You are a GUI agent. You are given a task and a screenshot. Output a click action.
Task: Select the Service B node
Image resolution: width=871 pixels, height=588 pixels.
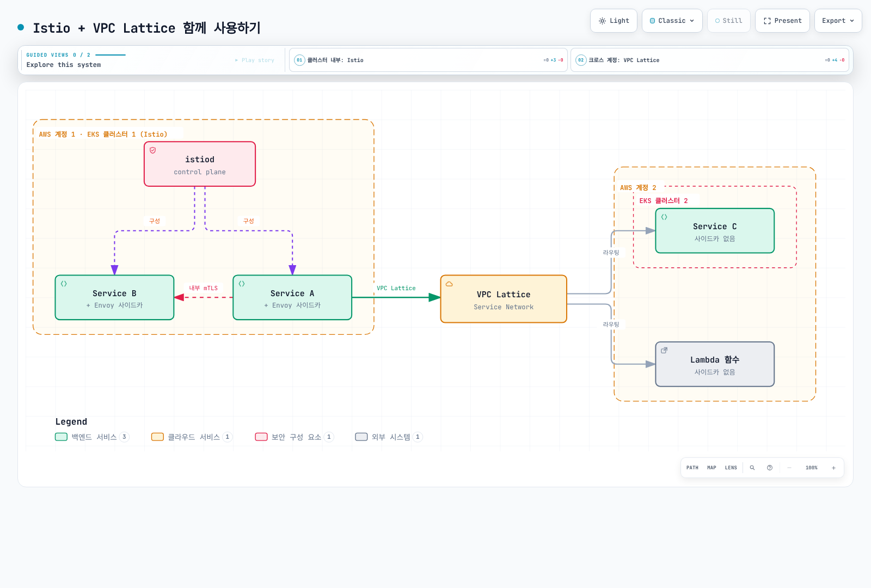point(114,297)
